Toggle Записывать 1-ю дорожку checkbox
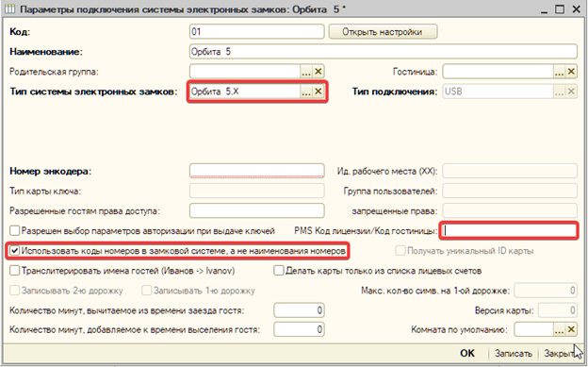 [147, 291]
